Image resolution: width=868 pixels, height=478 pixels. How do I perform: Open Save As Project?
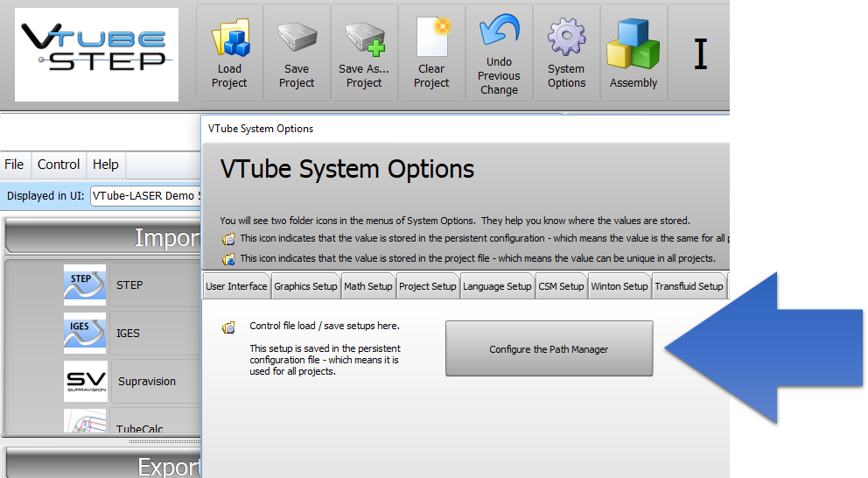pyautogui.click(x=364, y=52)
